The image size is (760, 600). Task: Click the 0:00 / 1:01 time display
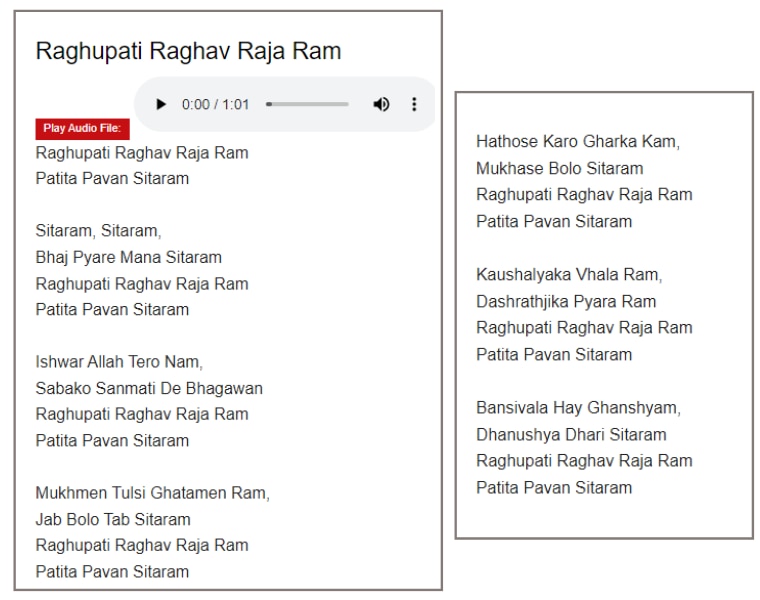coord(215,104)
